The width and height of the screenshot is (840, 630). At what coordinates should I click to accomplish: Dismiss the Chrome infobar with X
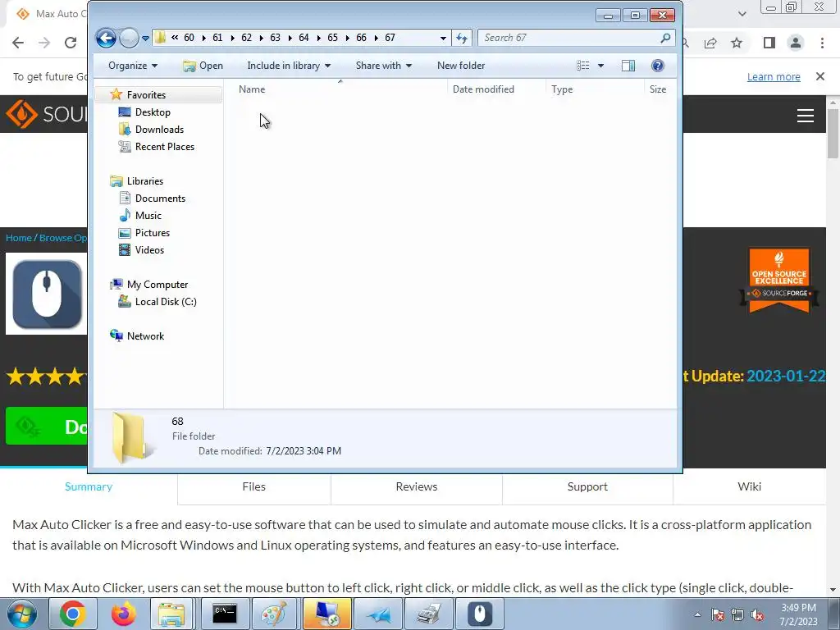(x=820, y=76)
